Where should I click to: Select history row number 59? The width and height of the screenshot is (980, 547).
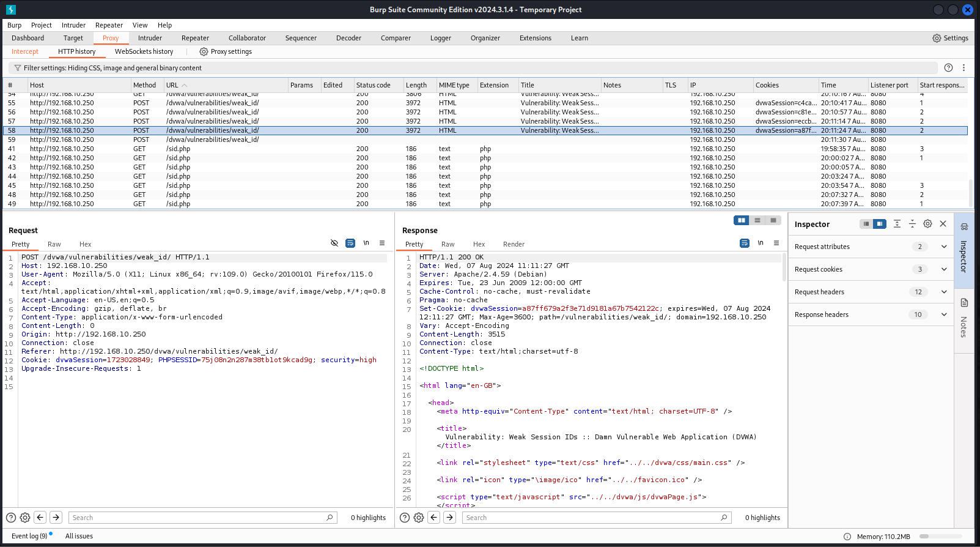(485, 140)
